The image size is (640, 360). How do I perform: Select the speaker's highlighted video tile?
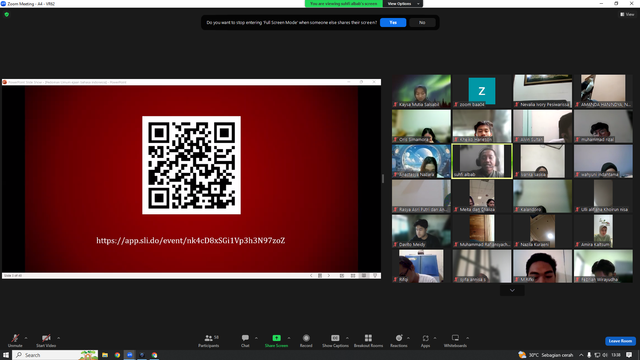tap(482, 161)
